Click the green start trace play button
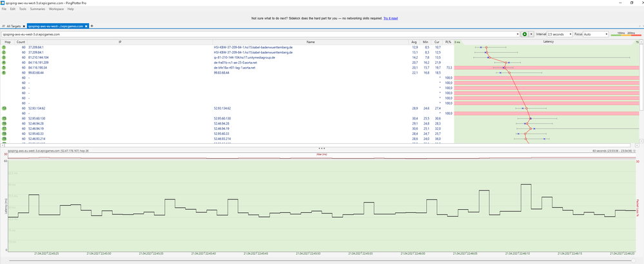 (x=525, y=35)
